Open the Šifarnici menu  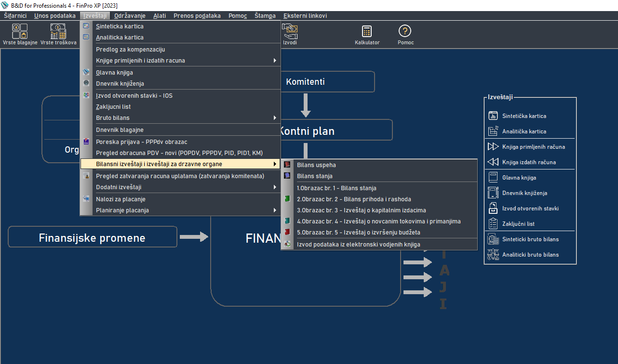[15, 15]
